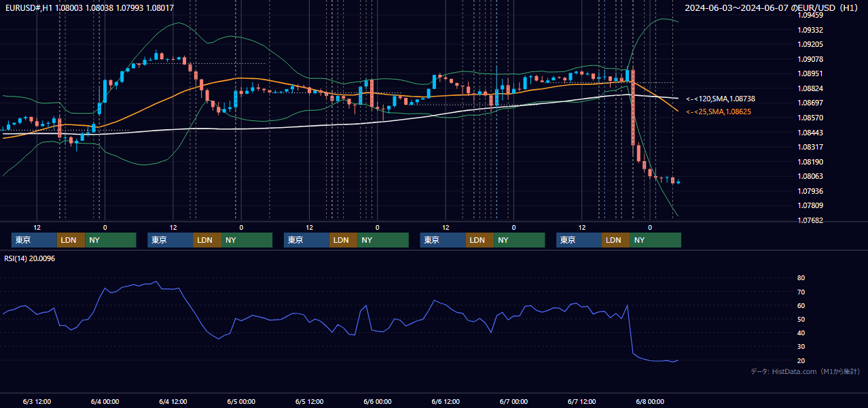This screenshot has width=868, height=408.
Task: Click price axis value 1.08697
Action: tap(810, 103)
